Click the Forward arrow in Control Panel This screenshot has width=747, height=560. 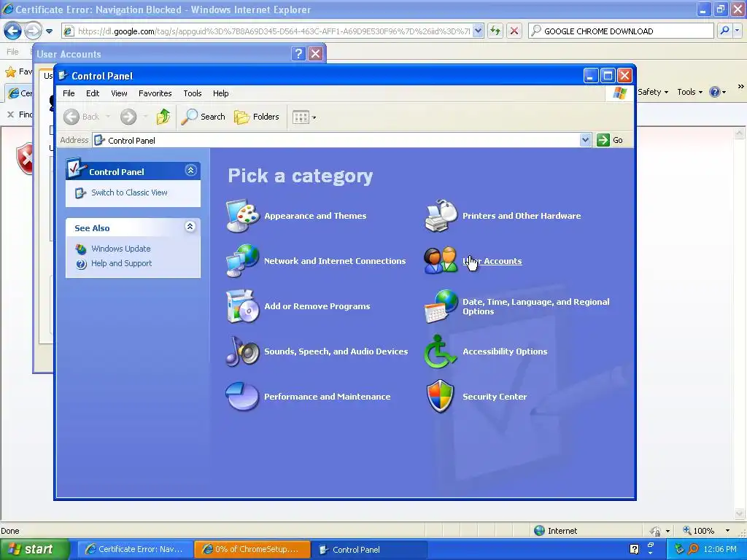tap(128, 117)
